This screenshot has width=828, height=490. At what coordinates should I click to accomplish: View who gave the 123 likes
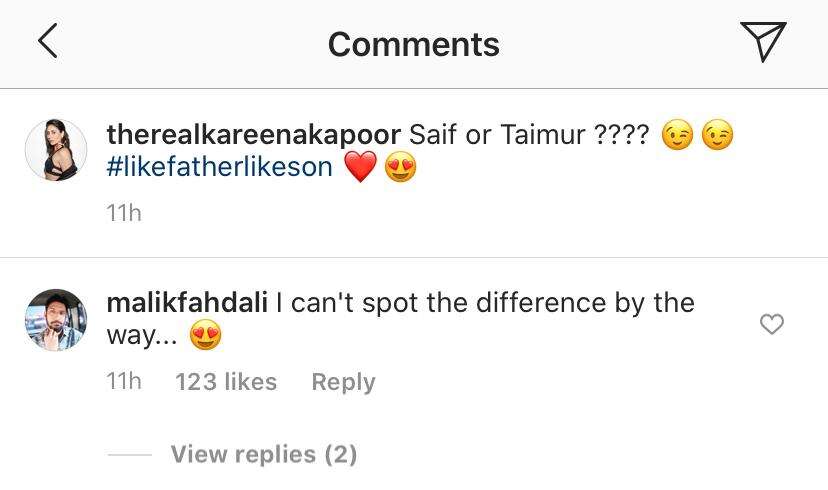tap(226, 382)
